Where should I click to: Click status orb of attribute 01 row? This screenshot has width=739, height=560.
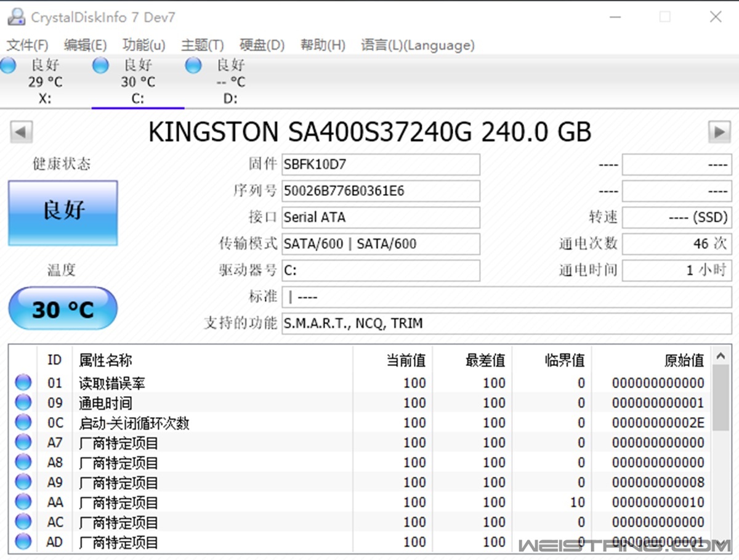[23, 383]
